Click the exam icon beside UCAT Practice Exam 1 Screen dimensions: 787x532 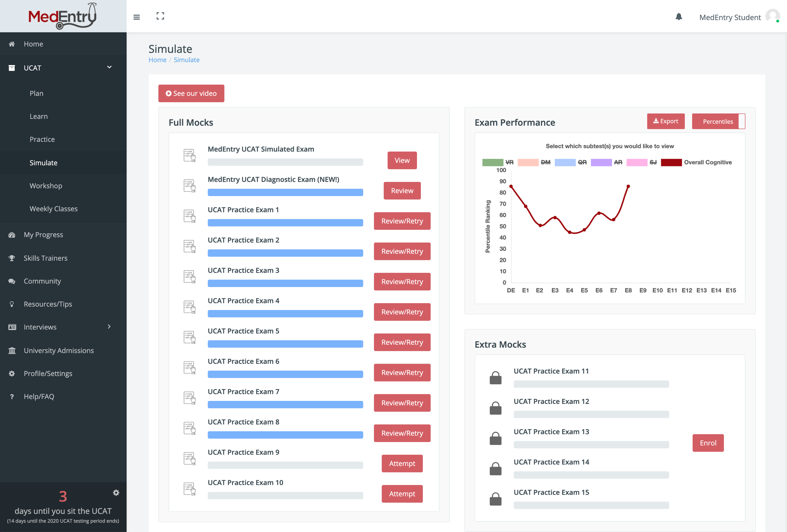coord(189,216)
